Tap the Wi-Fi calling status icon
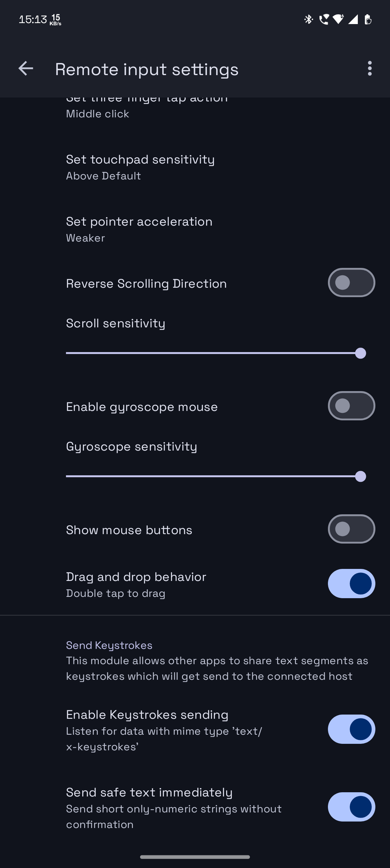Screen dimensions: 390x868 (324, 20)
